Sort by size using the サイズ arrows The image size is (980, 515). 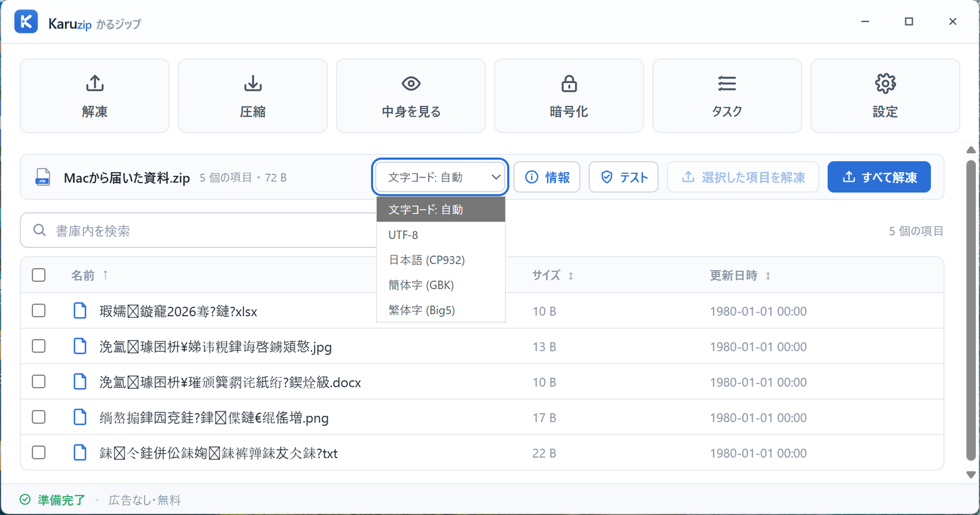[x=571, y=276]
